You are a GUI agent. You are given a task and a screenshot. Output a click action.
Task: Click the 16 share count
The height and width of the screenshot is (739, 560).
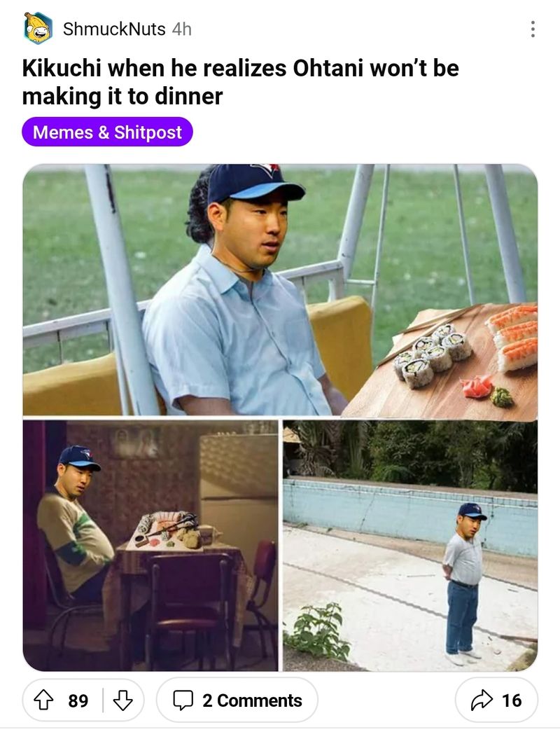pyautogui.click(x=512, y=700)
